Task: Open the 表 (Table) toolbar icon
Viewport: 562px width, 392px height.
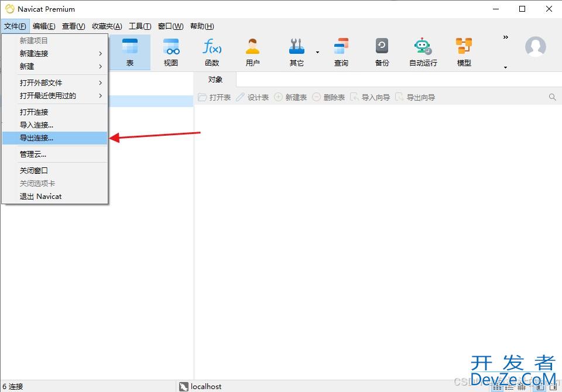Action: click(x=130, y=52)
